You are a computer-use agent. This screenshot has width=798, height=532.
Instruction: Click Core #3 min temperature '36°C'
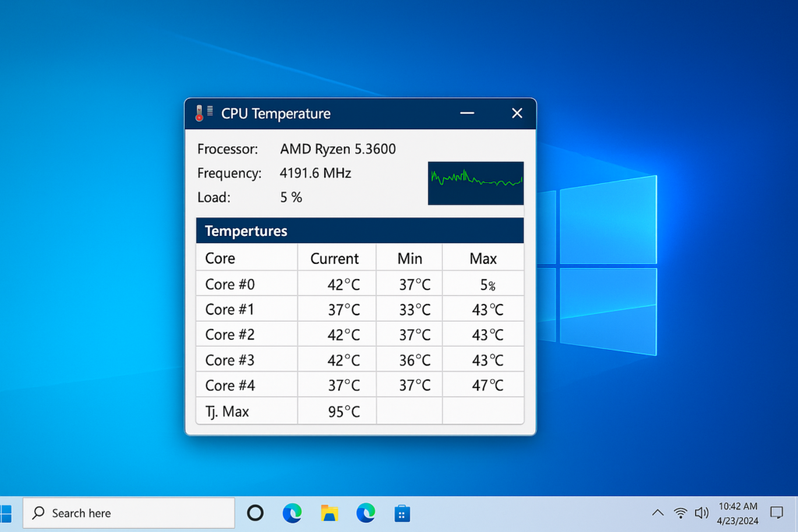pos(415,360)
